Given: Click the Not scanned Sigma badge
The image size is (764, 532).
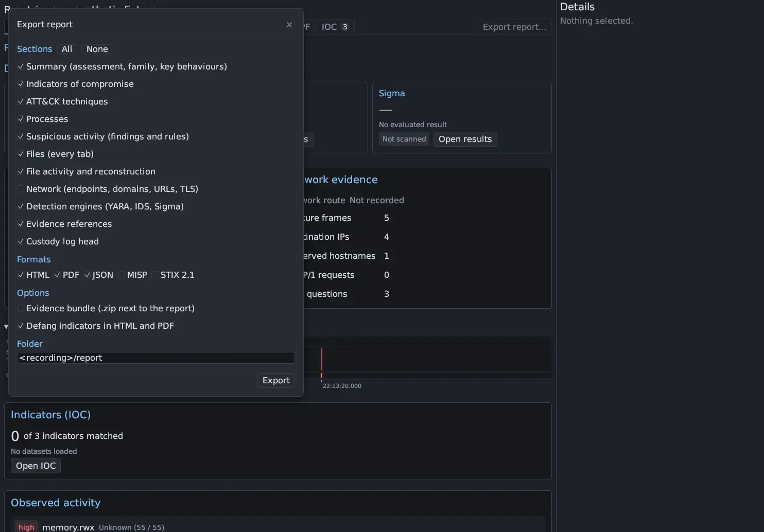Looking at the screenshot, I should pos(404,139).
